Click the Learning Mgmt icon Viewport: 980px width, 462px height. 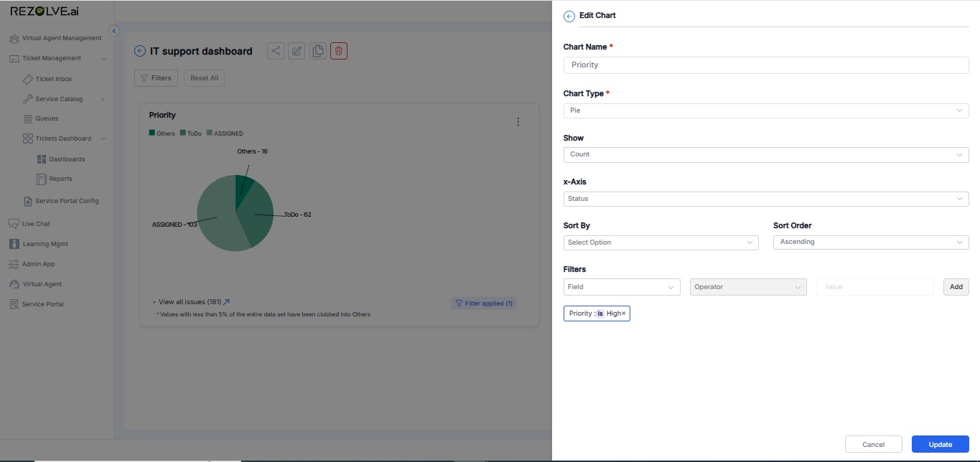[14, 244]
